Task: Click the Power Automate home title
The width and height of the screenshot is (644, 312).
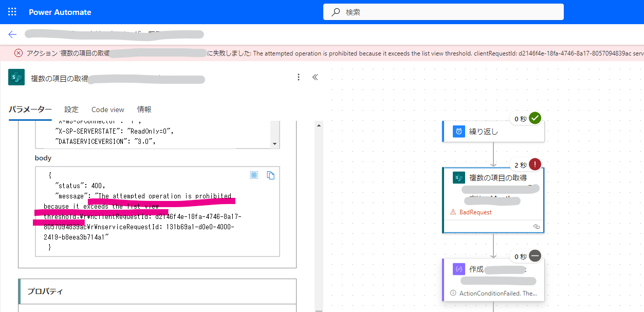Action: tap(60, 12)
